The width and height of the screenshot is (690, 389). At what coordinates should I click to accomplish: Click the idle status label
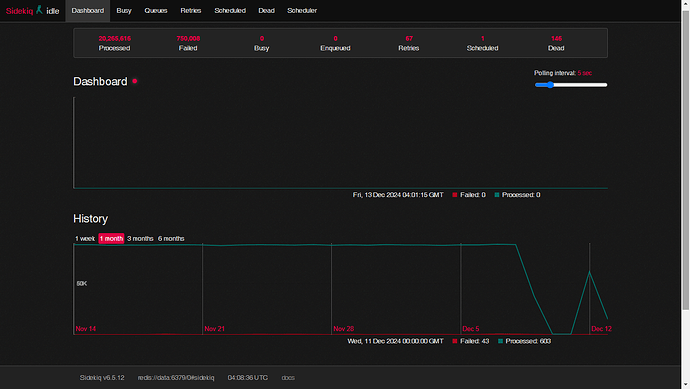coord(53,11)
